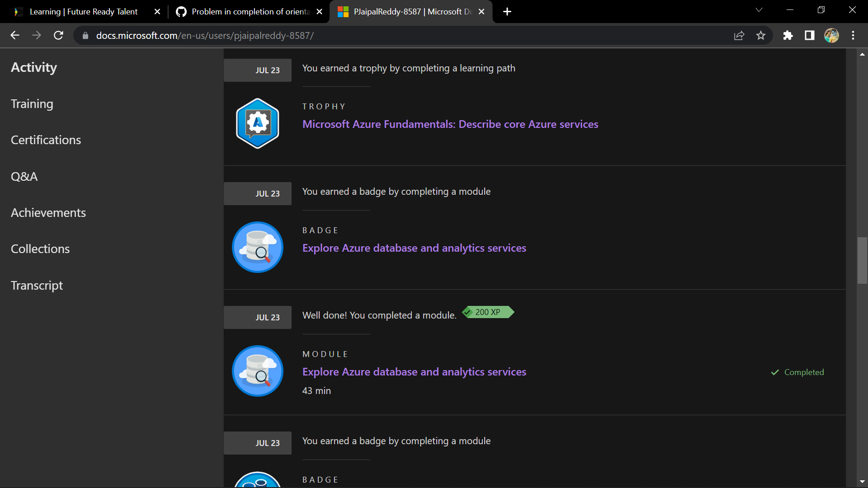The height and width of the screenshot is (488, 868).
Task: Click the vertical scrollbar thumb
Action: click(862, 260)
